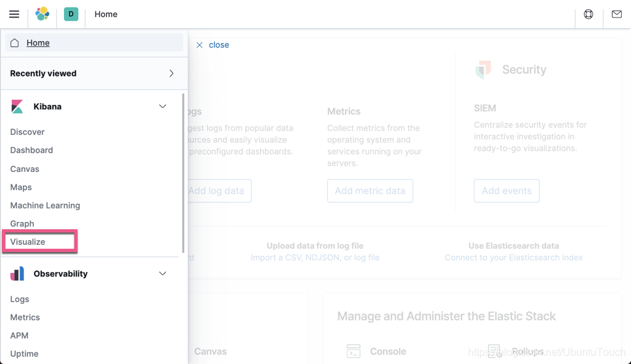Click the Observability logo icon

17,273
